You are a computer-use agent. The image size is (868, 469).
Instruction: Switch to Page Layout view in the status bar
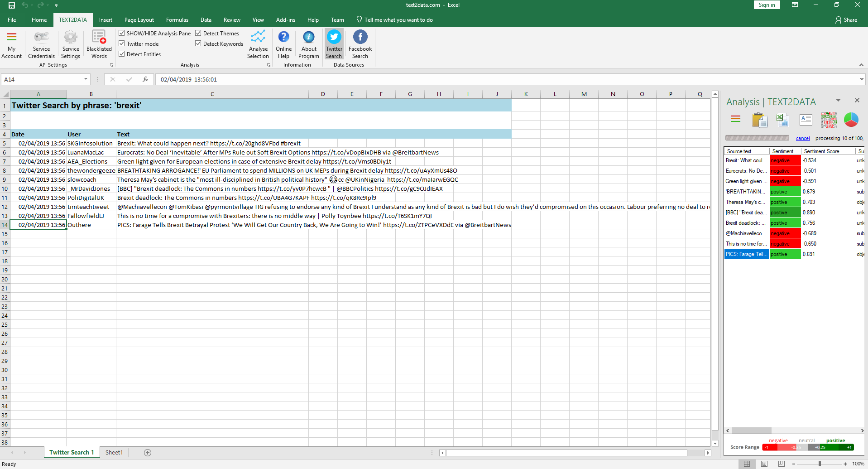764,464
